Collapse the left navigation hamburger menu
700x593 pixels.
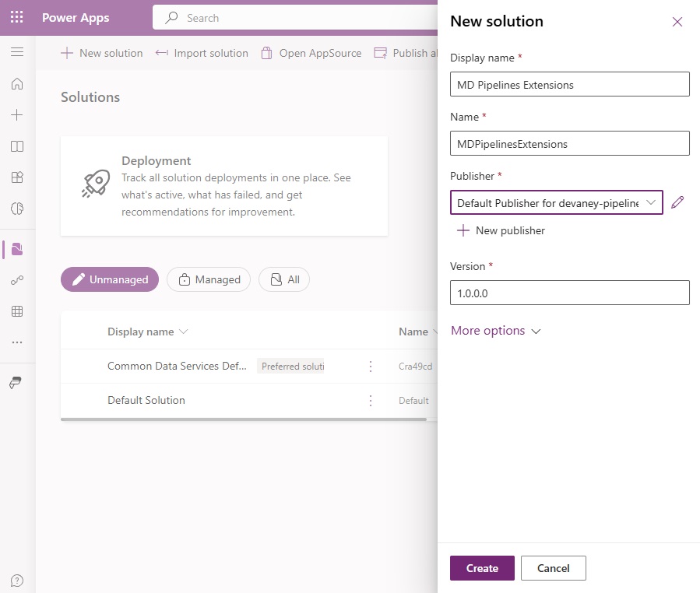[17, 52]
